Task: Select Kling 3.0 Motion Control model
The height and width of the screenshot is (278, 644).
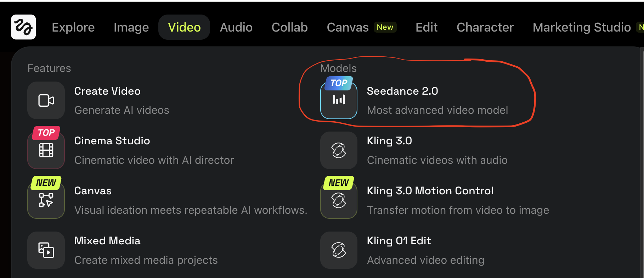Action: click(430, 191)
